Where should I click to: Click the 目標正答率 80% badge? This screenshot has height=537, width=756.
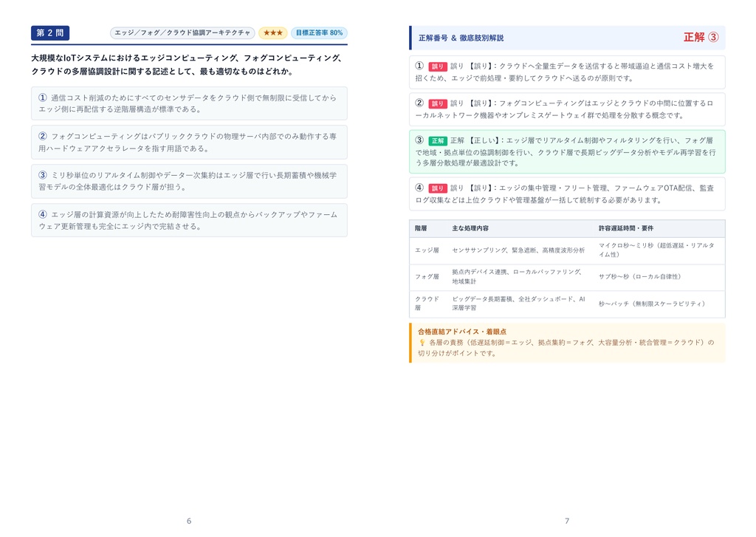(319, 33)
